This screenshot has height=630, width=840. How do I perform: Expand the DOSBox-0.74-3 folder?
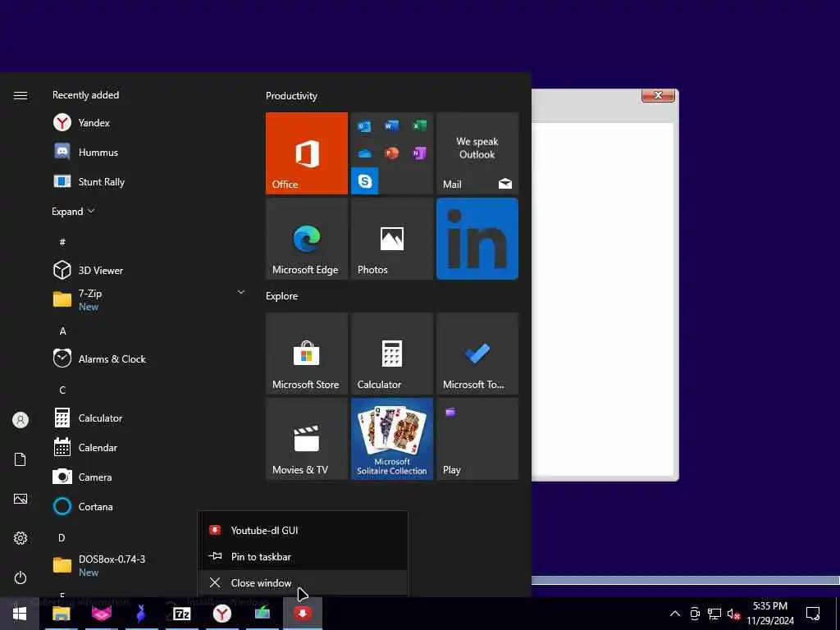(x=148, y=565)
